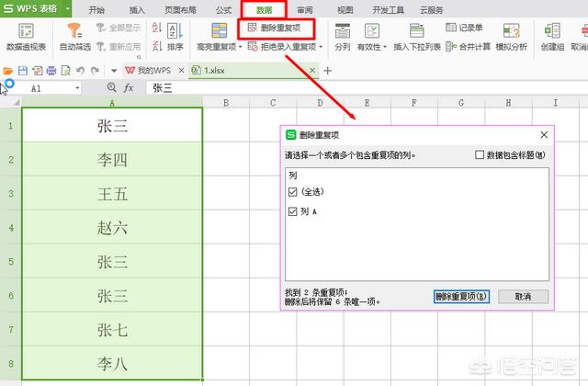Select cell containing 王五
The image size is (588, 386).
point(112,194)
